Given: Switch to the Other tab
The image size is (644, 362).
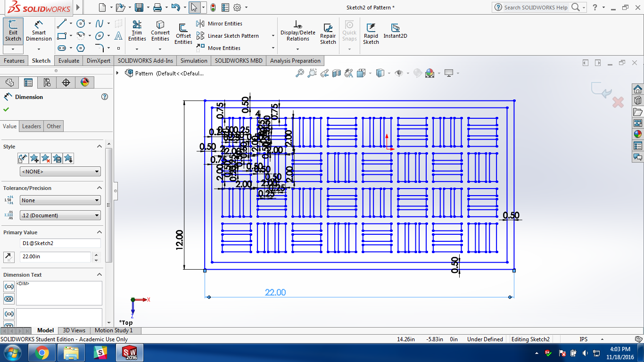Looking at the screenshot, I should coord(54,126).
